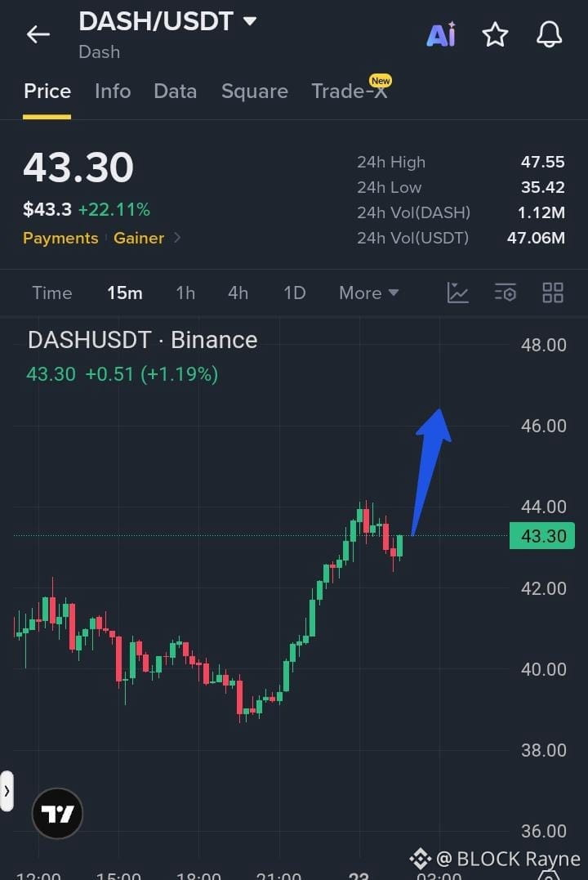Viewport: 588px width, 880px height.
Task: Select the 1D interval
Action: (294, 293)
